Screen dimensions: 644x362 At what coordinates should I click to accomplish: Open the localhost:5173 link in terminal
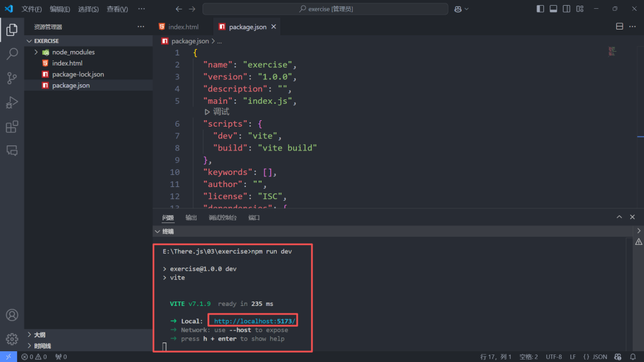point(253,321)
